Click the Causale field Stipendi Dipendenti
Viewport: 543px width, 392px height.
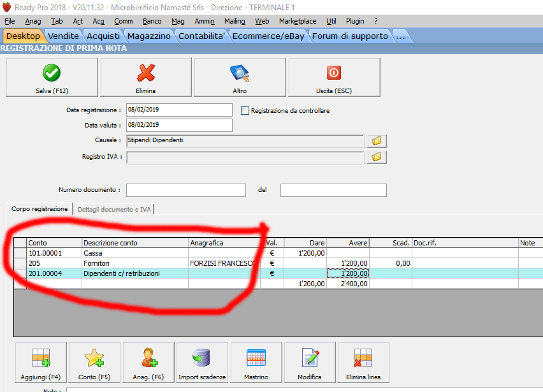click(x=245, y=141)
